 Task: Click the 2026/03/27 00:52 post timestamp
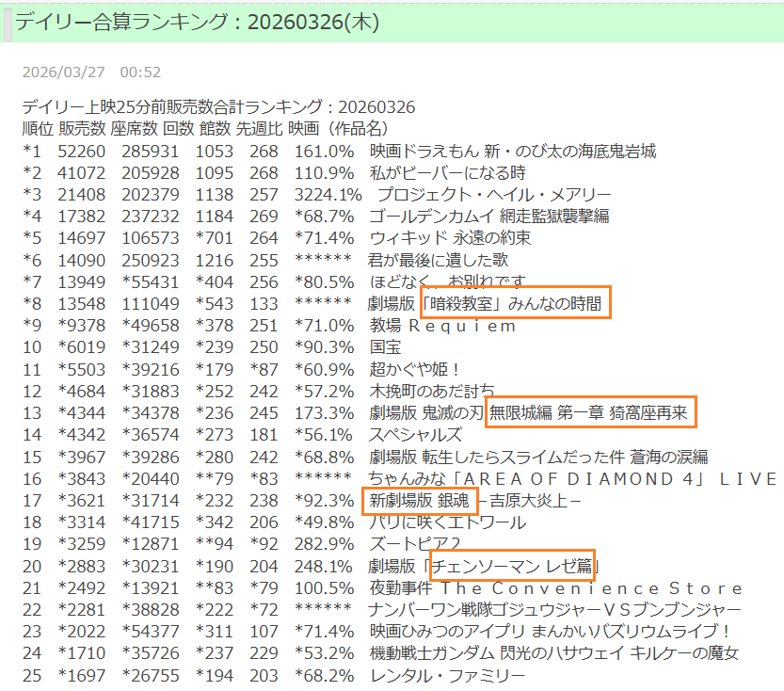click(90, 72)
